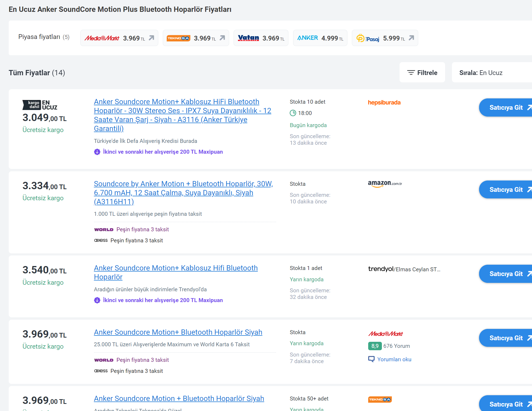Click the 3.334,00 TL price
The width and height of the screenshot is (532, 411).
(x=45, y=186)
